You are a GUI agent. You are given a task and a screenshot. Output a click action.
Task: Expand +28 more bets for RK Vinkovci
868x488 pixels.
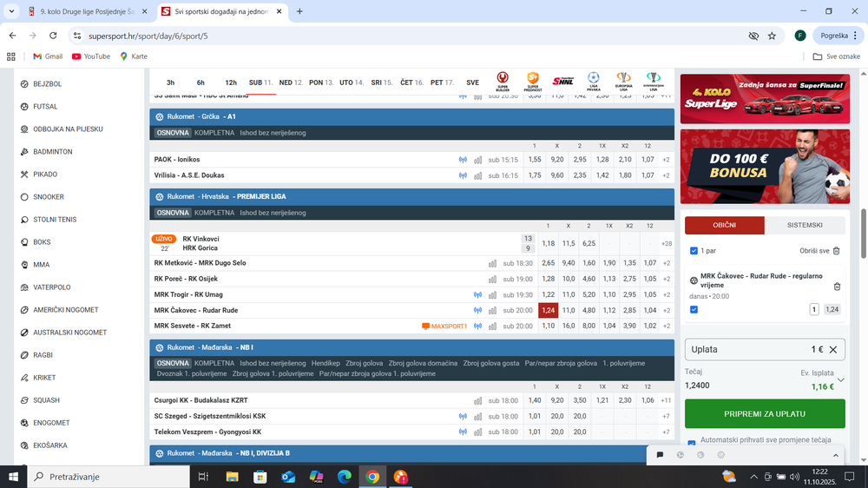pos(667,244)
